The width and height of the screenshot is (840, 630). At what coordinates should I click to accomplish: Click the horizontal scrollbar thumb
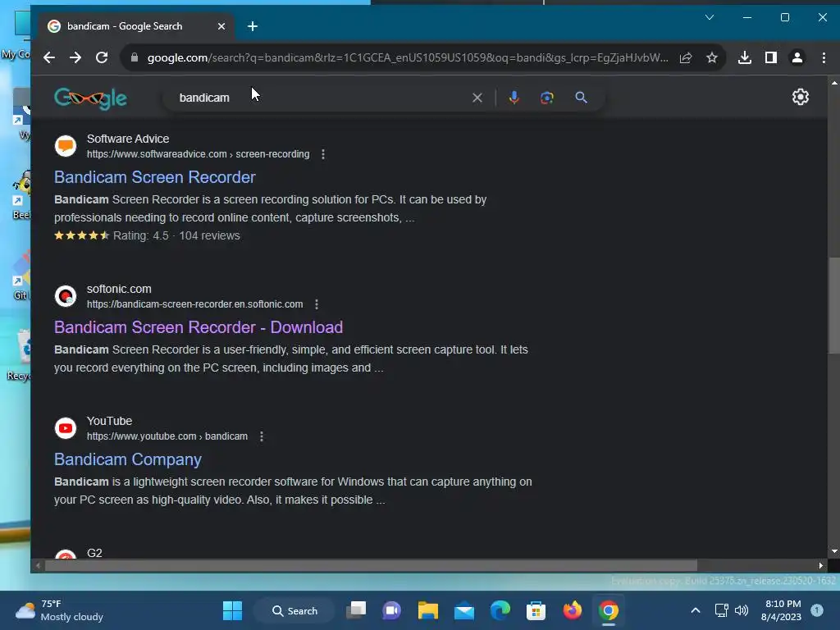[371, 566]
